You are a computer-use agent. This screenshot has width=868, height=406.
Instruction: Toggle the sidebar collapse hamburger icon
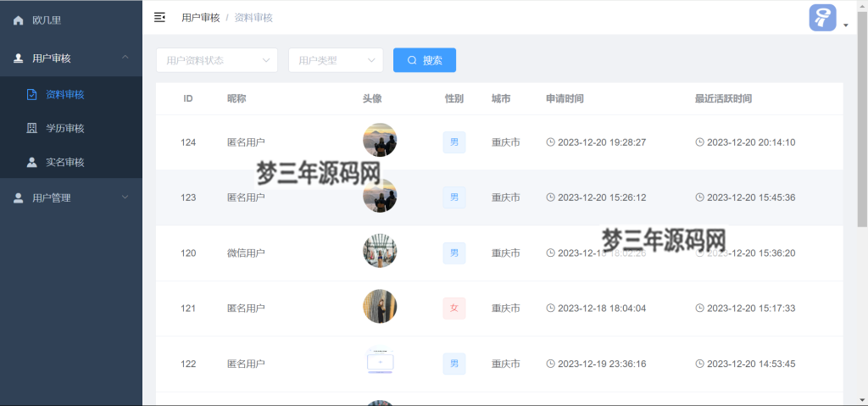[x=159, y=17]
